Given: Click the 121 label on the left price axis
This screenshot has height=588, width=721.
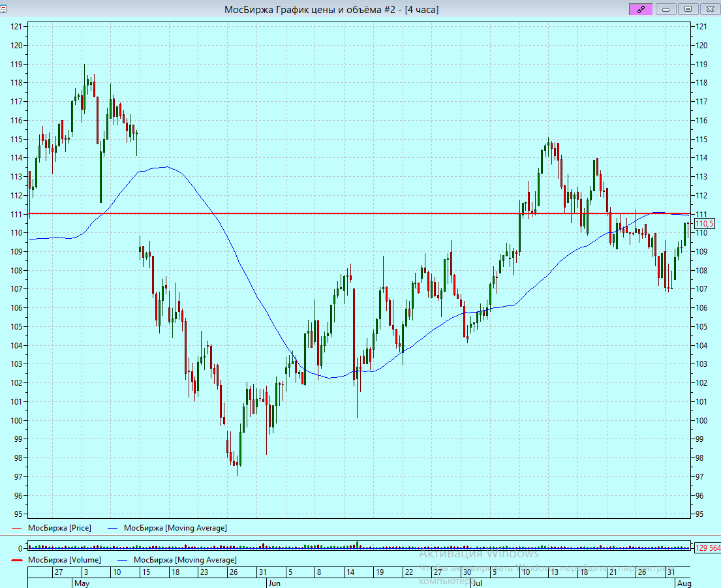Looking at the screenshot, I should point(16,27).
